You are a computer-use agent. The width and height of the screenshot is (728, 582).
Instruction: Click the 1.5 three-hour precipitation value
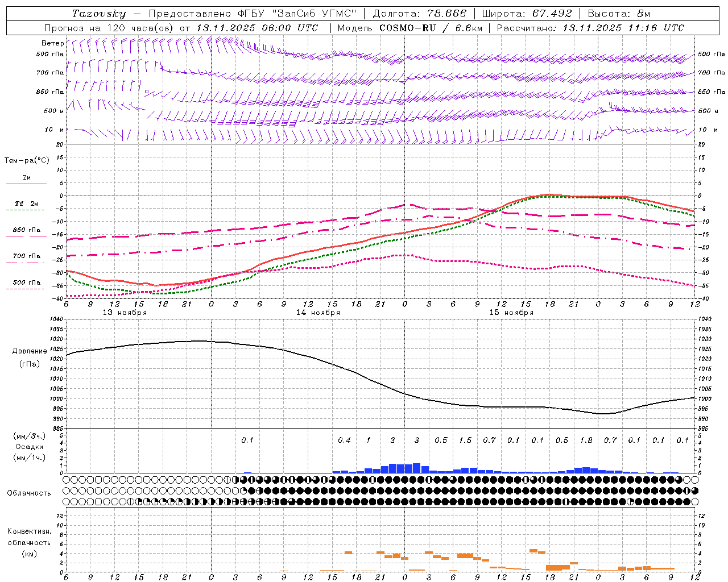click(465, 440)
